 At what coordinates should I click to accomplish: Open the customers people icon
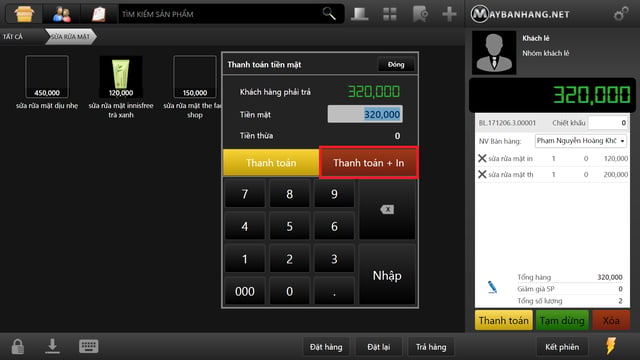pos(62,14)
